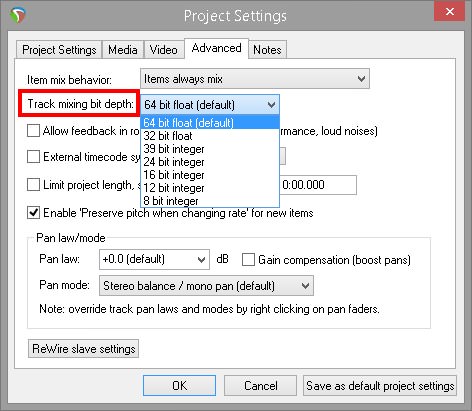Enable Allow feedback in routing checkbox
The height and width of the screenshot is (411, 472).
(x=33, y=131)
